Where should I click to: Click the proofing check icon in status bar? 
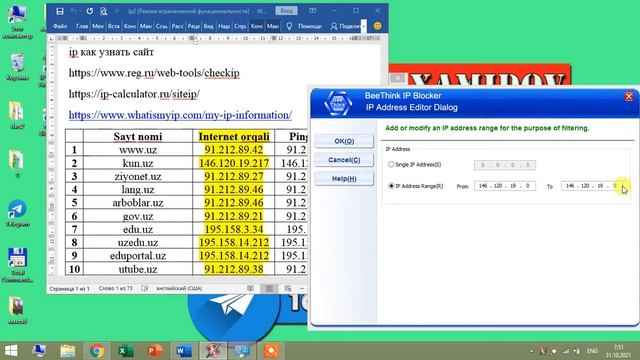coord(144,289)
